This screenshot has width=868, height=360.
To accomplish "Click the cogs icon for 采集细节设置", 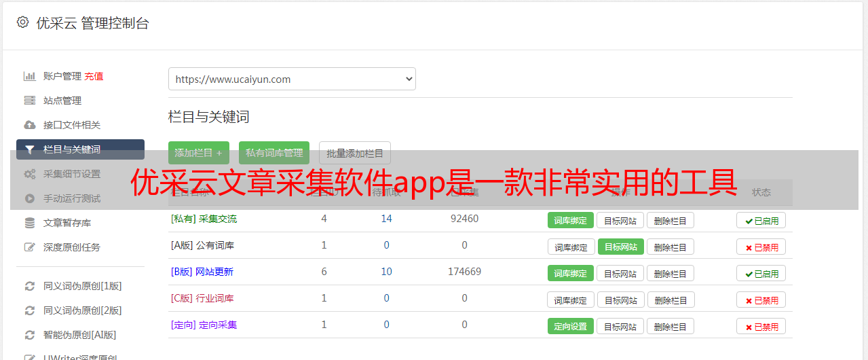I will (29, 174).
